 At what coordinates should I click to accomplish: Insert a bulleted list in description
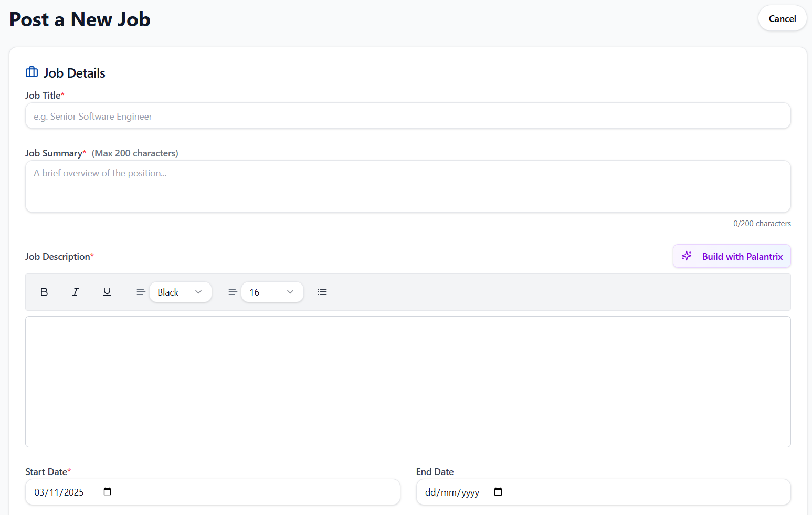pyautogui.click(x=322, y=292)
